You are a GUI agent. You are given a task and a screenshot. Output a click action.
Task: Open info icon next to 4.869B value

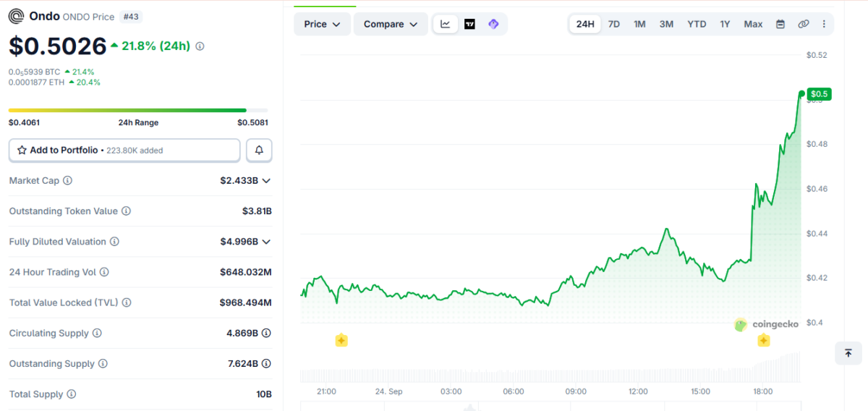pyautogui.click(x=266, y=334)
